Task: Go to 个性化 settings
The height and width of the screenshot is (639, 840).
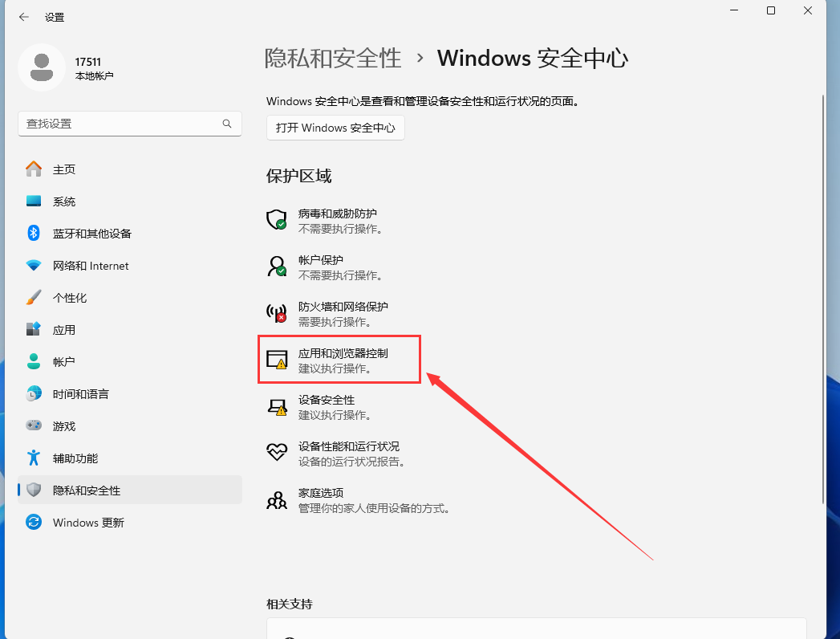Action: tap(70, 298)
